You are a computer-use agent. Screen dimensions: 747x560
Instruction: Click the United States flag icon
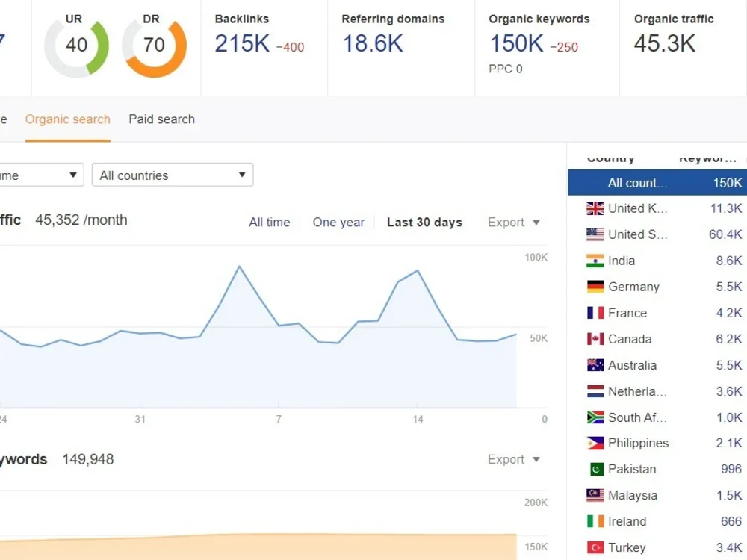click(595, 234)
